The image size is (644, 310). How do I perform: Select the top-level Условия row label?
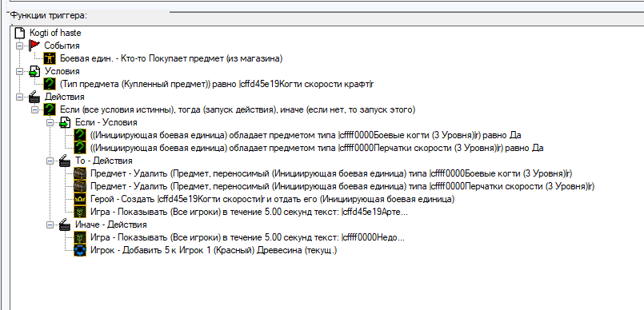click(x=62, y=71)
